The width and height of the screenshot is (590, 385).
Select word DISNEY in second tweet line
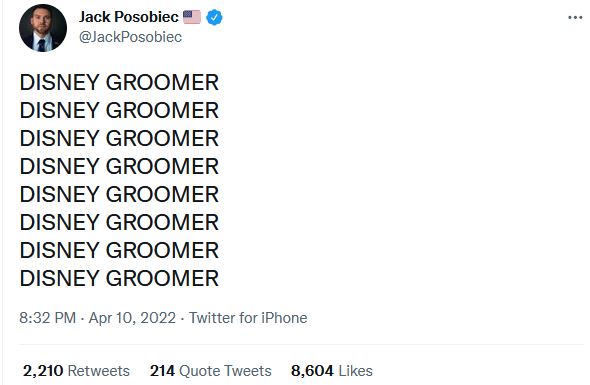pyautogui.click(x=59, y=110)
